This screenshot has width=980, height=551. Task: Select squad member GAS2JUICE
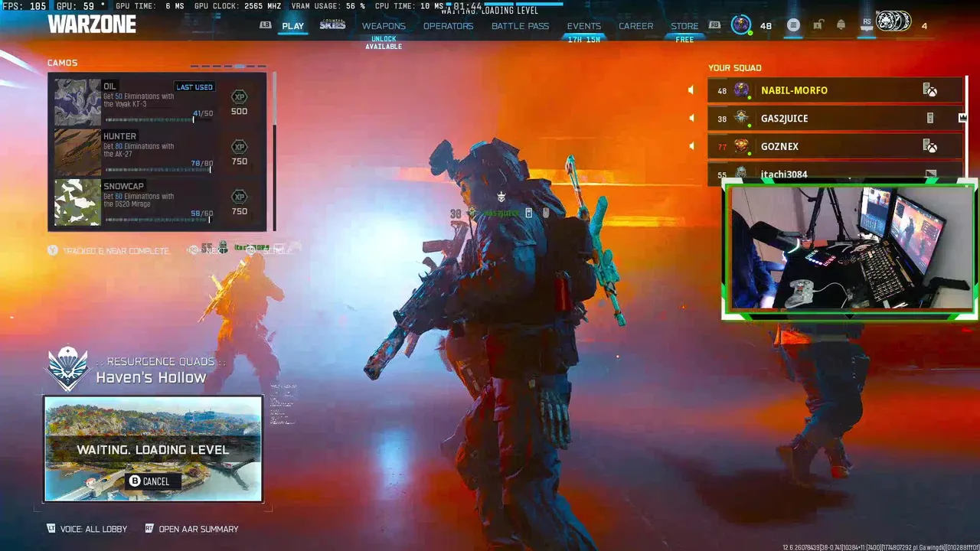[x=835, y=118]
